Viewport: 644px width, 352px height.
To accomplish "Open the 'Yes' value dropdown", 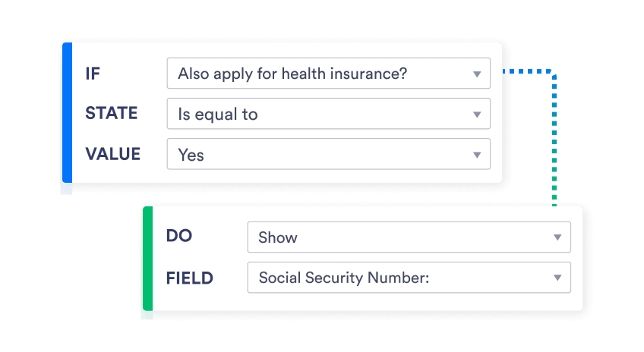I will click(x=319, y=155).
